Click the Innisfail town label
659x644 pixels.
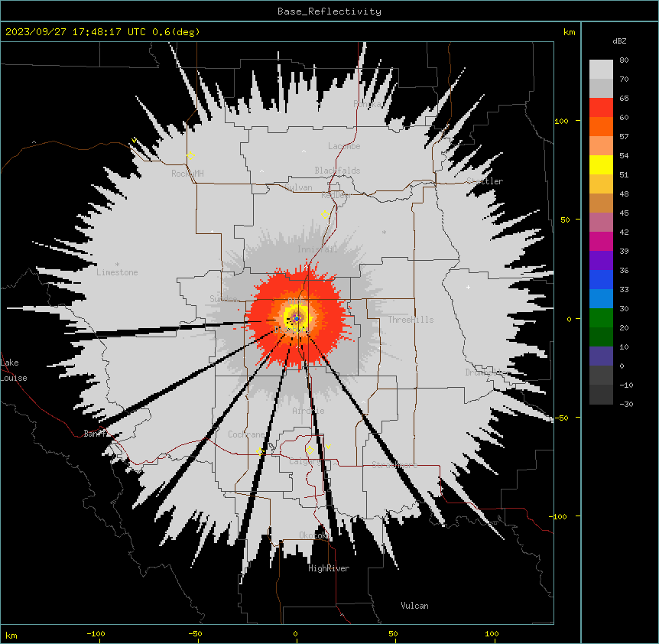pos(317,249)
